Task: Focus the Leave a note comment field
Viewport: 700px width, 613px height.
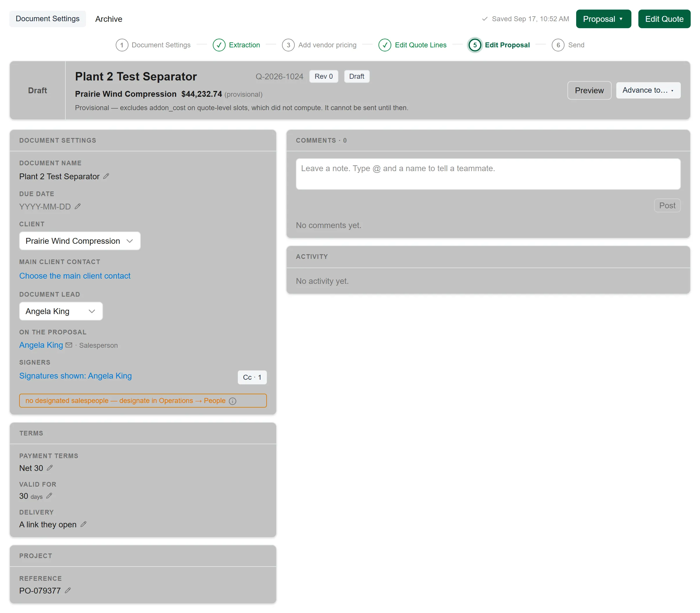Action: (488, 174)
